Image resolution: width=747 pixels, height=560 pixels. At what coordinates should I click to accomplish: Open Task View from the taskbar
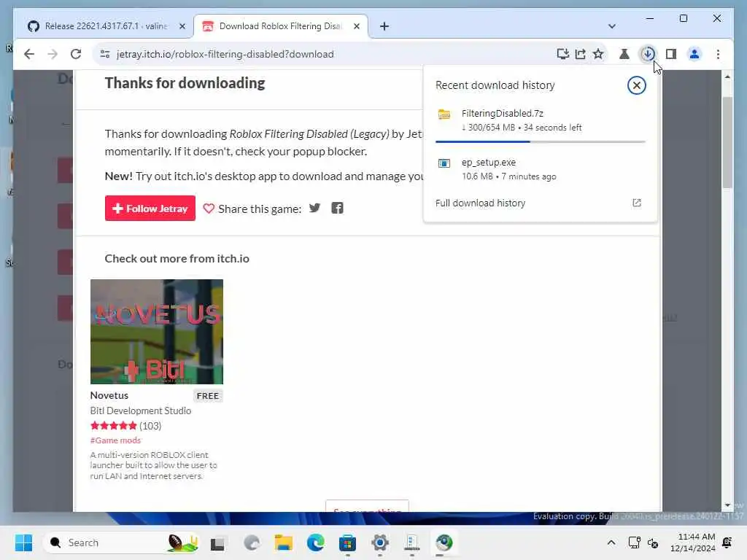point(217,542)
